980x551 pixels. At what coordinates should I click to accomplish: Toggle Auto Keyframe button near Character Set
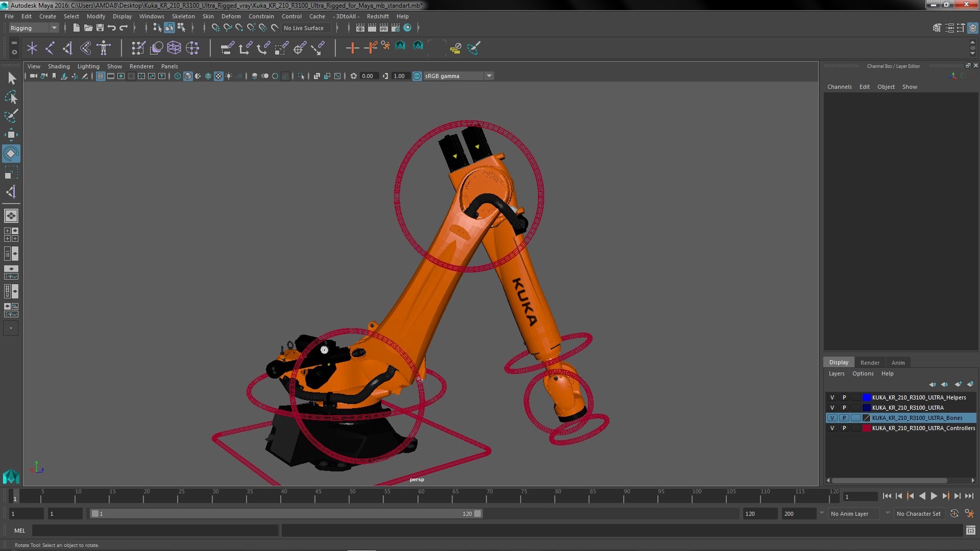coord(954,514)
